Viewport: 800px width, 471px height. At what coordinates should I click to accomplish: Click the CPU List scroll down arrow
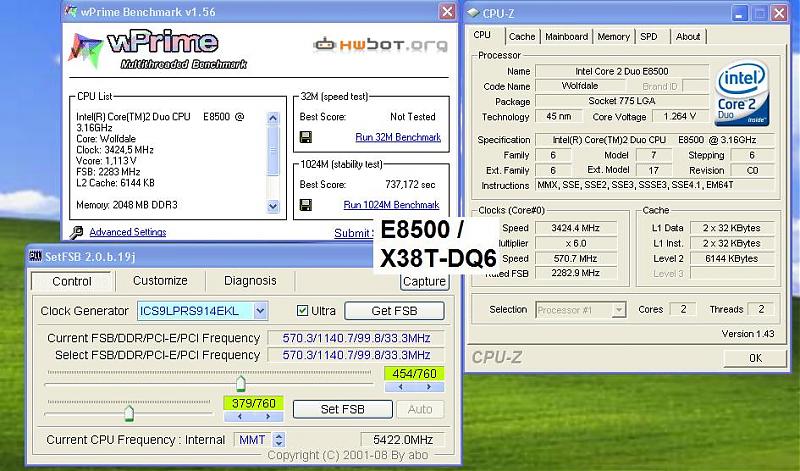(x=273, y=206)
